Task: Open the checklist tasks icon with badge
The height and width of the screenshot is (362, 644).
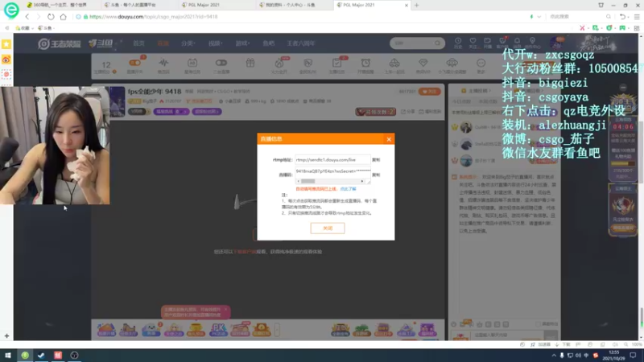Action: pos(336,63)
